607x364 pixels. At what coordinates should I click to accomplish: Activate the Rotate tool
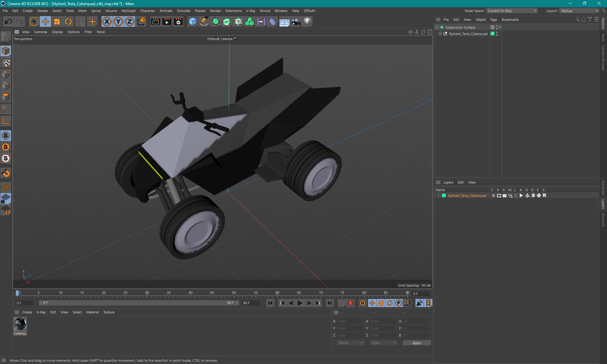pos(68,21)
